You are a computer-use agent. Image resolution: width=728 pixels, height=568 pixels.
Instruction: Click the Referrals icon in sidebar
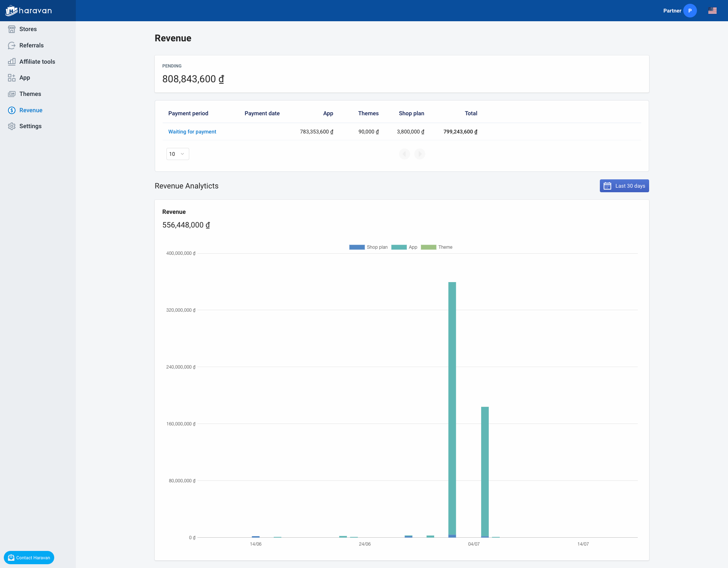[12, 46]
